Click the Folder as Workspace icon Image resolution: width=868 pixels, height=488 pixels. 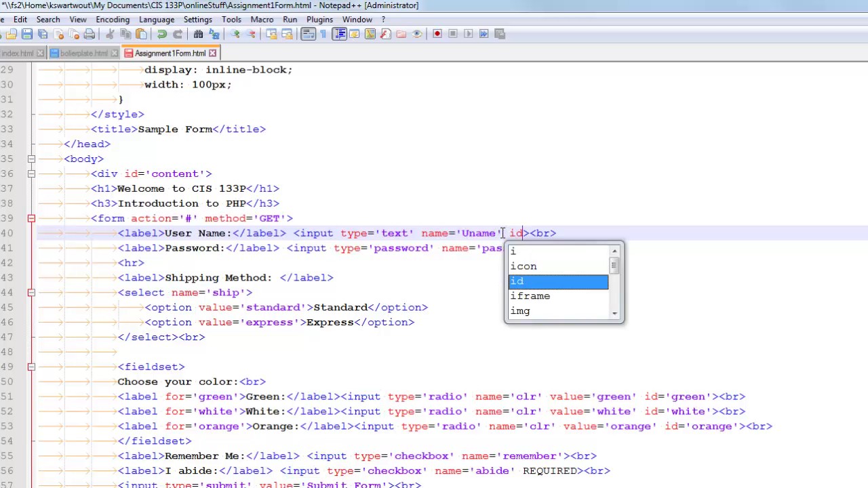pyautogui.click(x=401, y=34)
